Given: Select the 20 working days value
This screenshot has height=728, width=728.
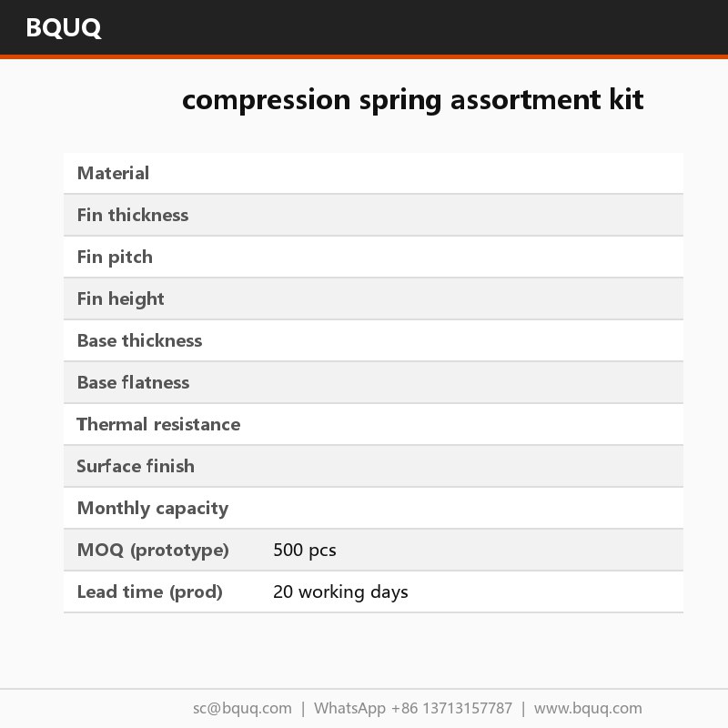Looking at the screenshot, I should point(340,592).
